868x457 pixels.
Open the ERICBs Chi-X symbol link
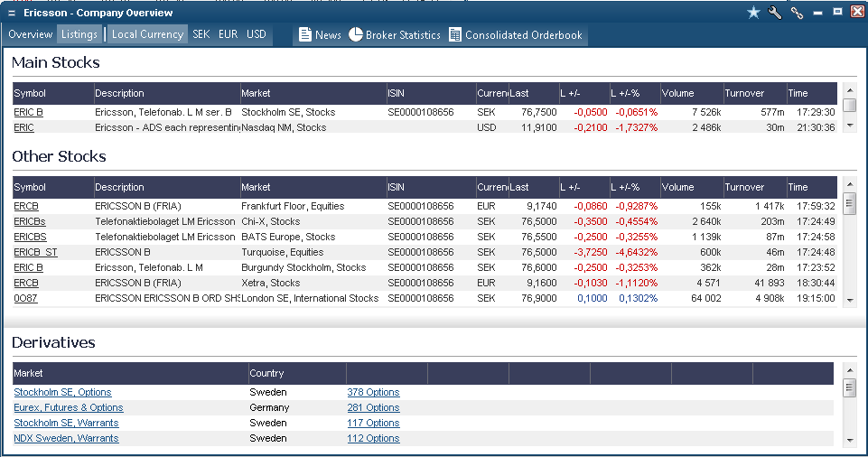click(x=30, y=221)
